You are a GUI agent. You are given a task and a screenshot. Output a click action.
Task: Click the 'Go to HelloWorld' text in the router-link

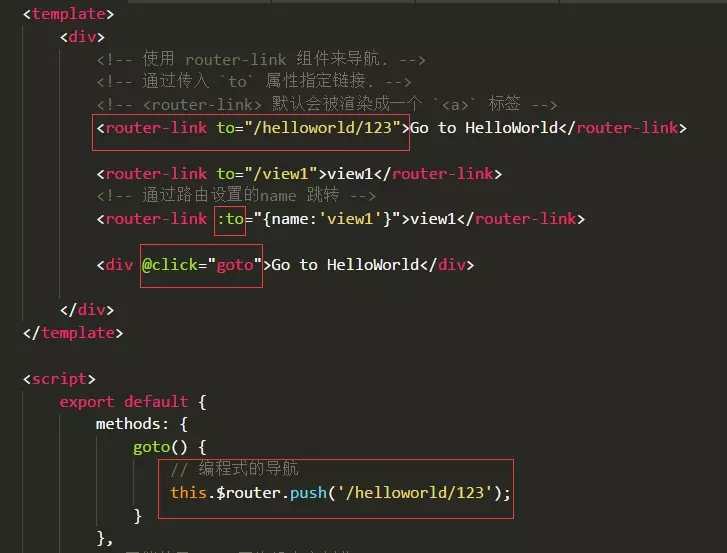click(x=484, y=127)
